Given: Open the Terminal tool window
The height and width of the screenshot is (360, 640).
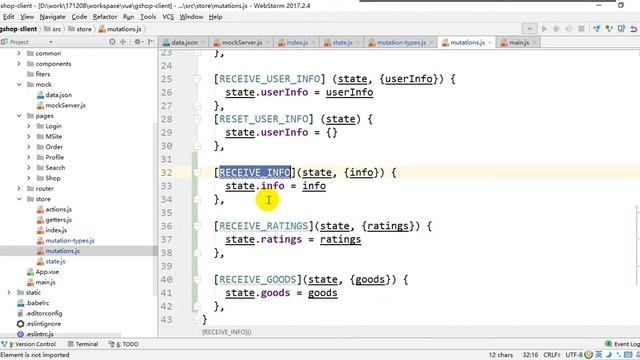Looking at the screenshot, I should click(83, 344).
